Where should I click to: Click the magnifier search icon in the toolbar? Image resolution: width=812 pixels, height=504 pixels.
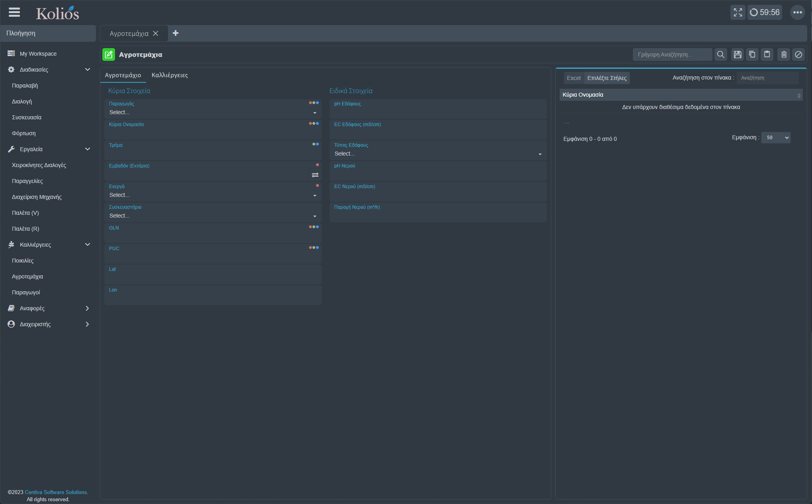point(720,54)
